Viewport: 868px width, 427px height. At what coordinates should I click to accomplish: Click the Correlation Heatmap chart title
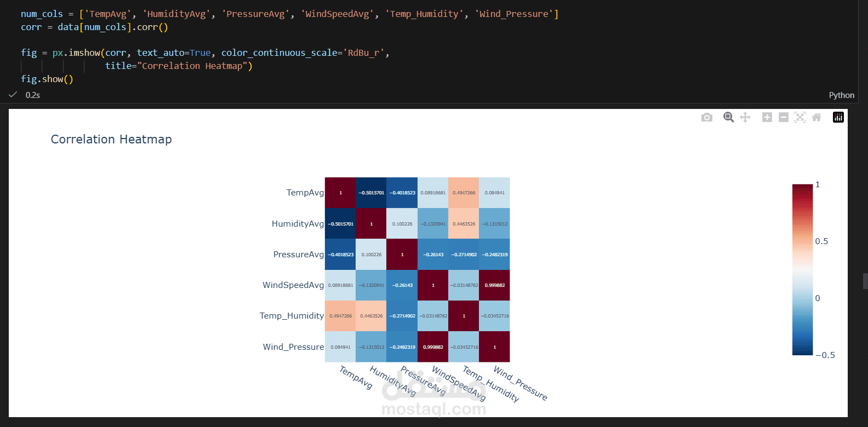pos(111,139)
